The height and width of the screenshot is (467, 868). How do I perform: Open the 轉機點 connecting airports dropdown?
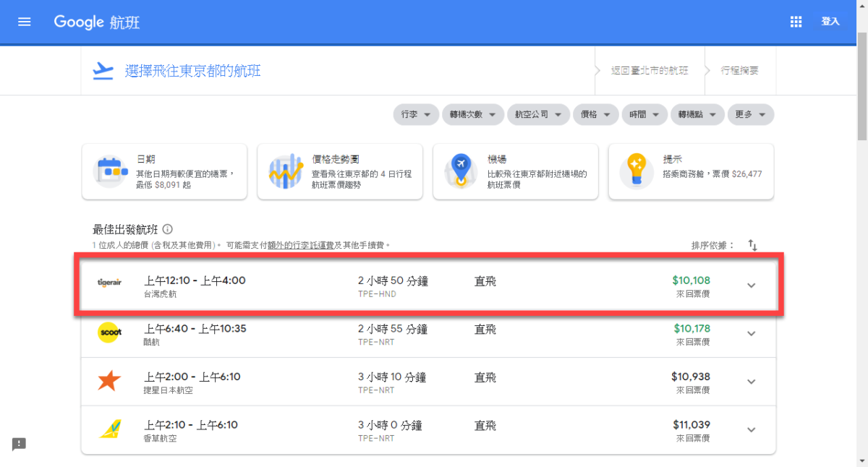(x=697, y=114)
